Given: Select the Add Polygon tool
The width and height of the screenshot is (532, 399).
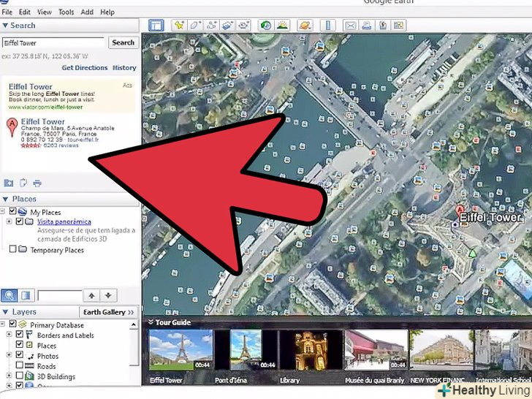Looking at the screenshot, I should [195, 26].
